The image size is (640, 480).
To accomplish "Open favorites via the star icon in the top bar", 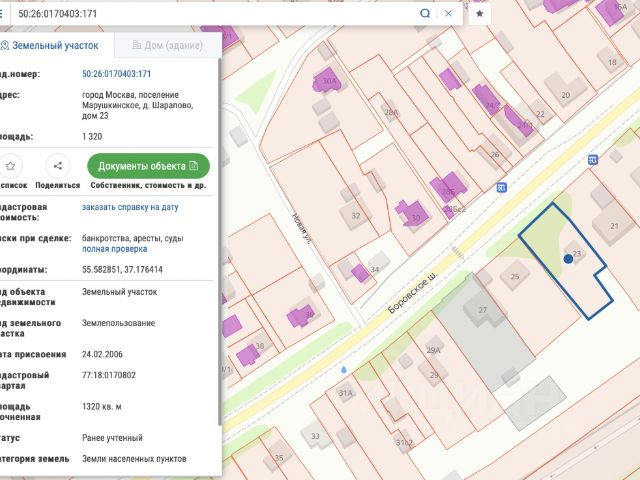I will pyautogui.click(x=480, y=14).
